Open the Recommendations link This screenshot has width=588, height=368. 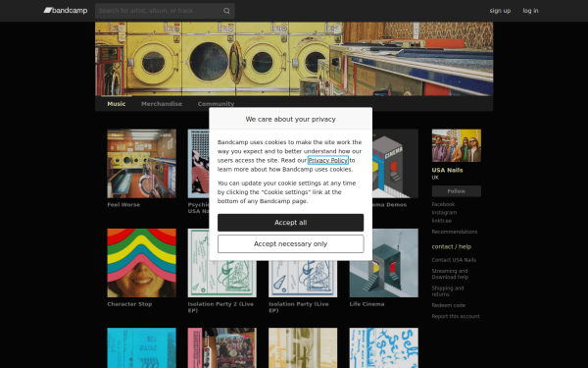454,232
